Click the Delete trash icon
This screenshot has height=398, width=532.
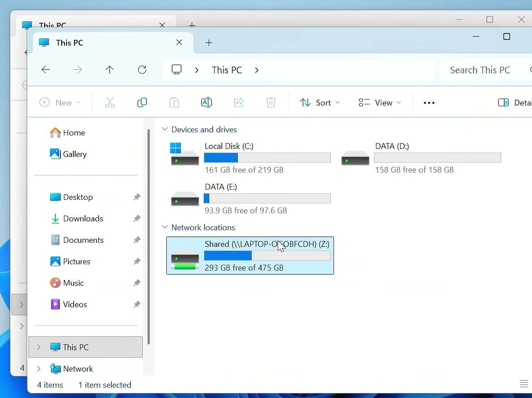271,102
